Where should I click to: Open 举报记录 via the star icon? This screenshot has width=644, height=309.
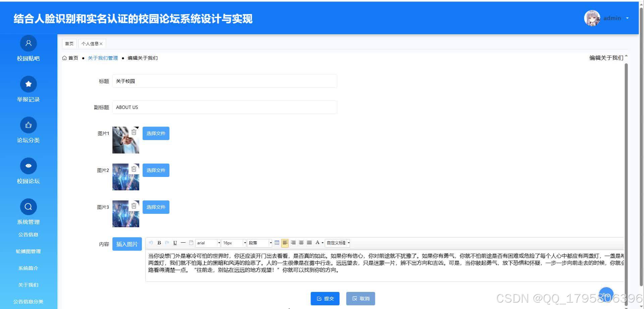click(x=28, y=84)
